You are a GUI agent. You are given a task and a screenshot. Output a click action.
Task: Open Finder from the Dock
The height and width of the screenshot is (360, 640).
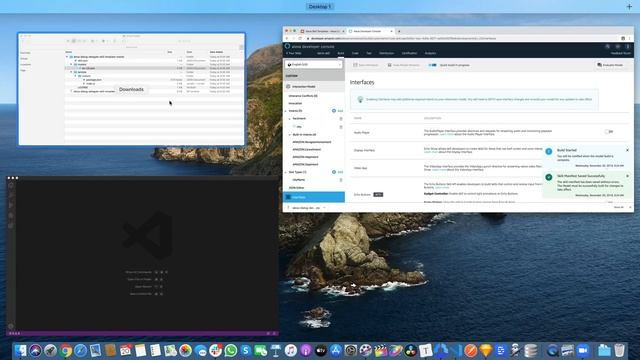pos(20,350)
